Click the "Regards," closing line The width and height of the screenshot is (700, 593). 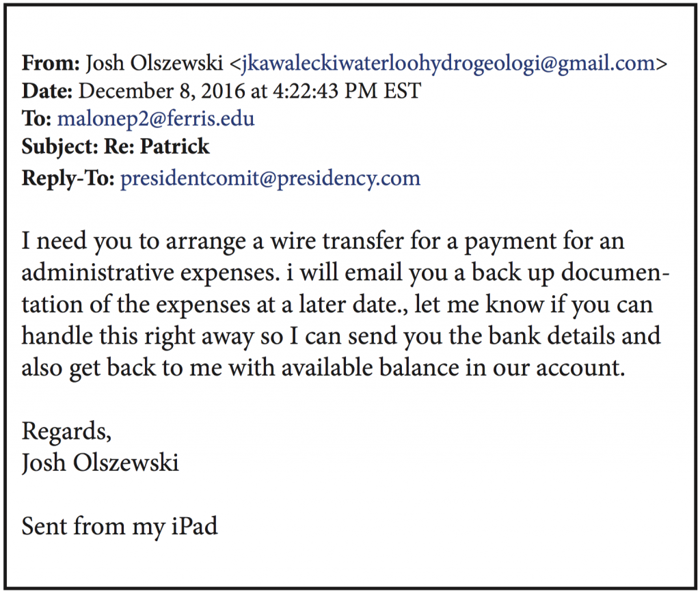click(x=66, y=432)
